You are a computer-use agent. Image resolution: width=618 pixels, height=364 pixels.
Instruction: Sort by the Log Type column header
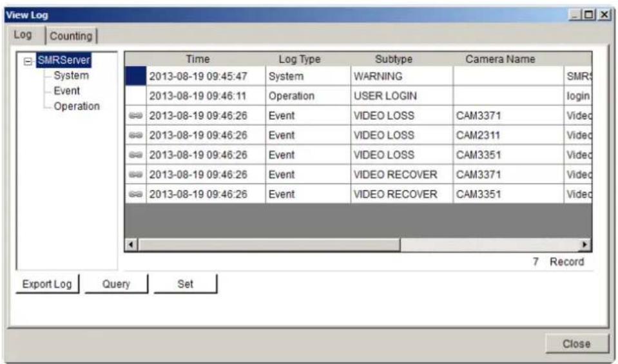point(300,59)
